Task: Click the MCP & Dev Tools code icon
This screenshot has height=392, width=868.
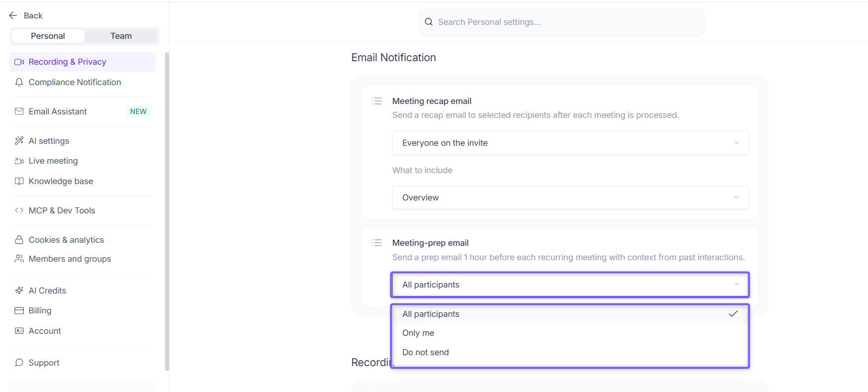Action: [19, 210]
